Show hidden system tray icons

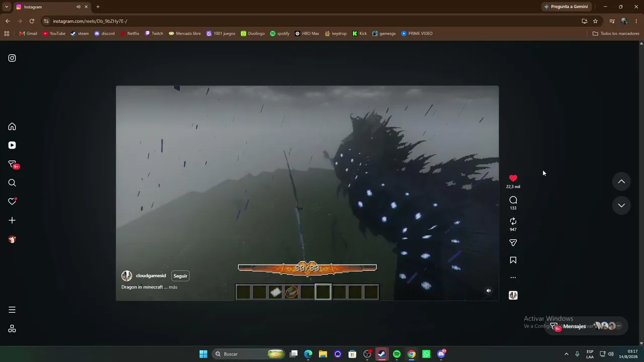click(x=566, y=354)
